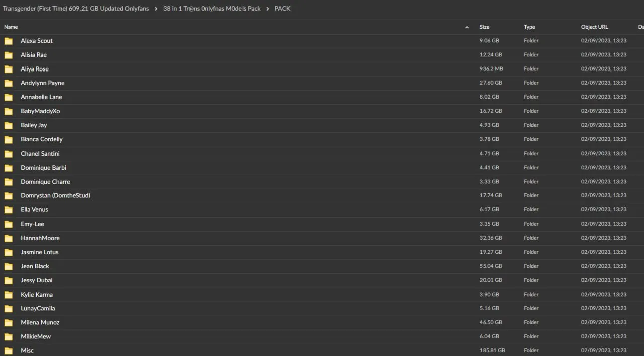Open the Misc folder icon
This screenshot has width=644, height=356.
(x=8, y=351)
